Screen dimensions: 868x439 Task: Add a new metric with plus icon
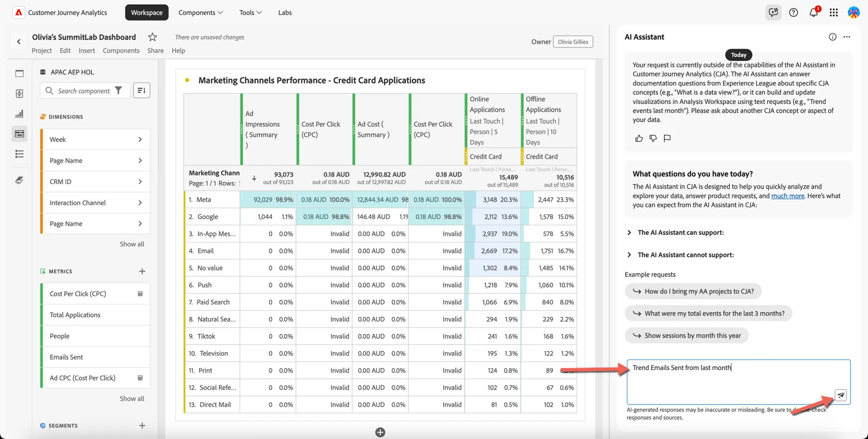(142, 272)
